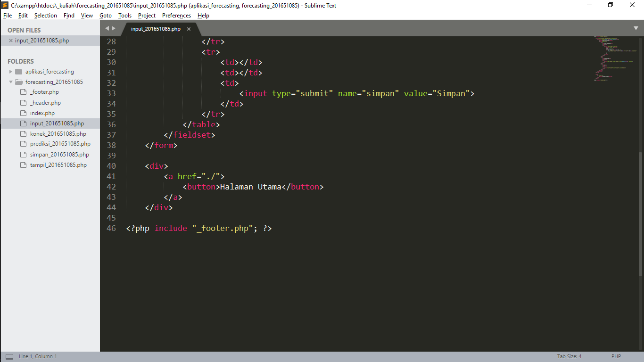
Task: Open simpan_201651085.php from the sidebar
Action: click(x=59, y=155)
